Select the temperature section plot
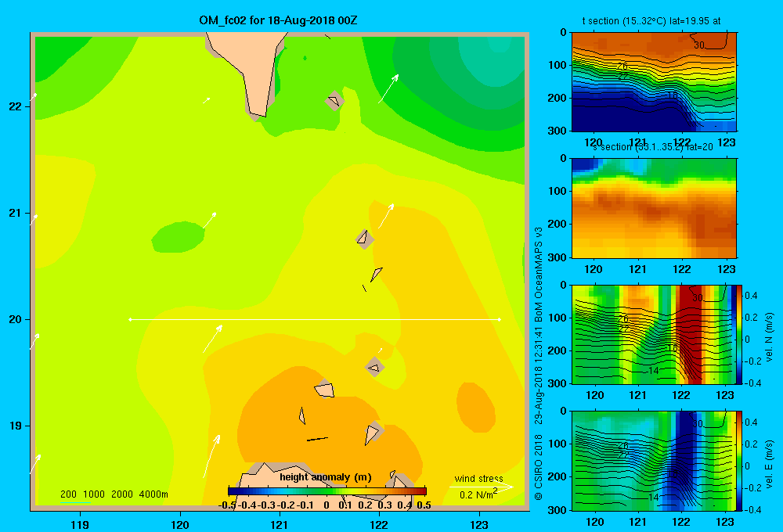Screen dimensions: 783x532 click(x=654, y=82)
